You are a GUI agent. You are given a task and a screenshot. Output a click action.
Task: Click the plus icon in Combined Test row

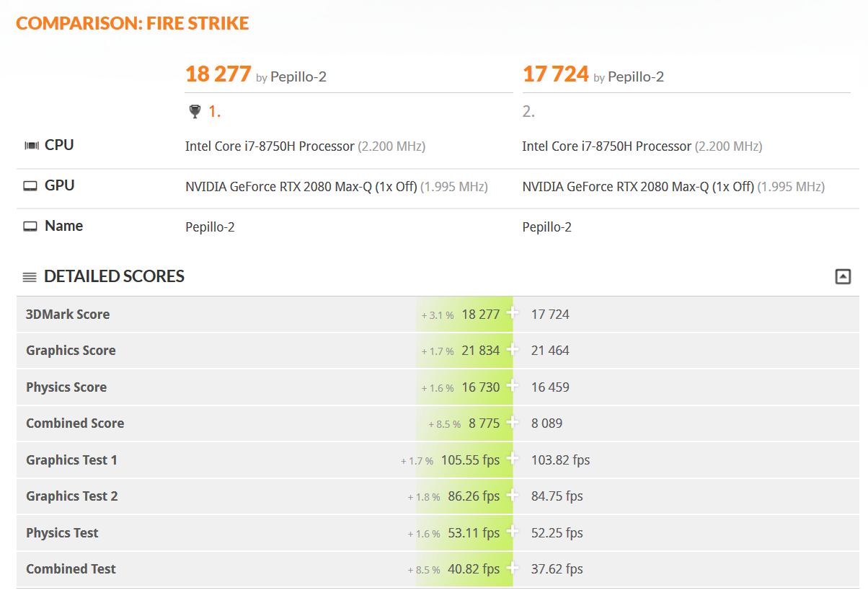coord(512,568)
